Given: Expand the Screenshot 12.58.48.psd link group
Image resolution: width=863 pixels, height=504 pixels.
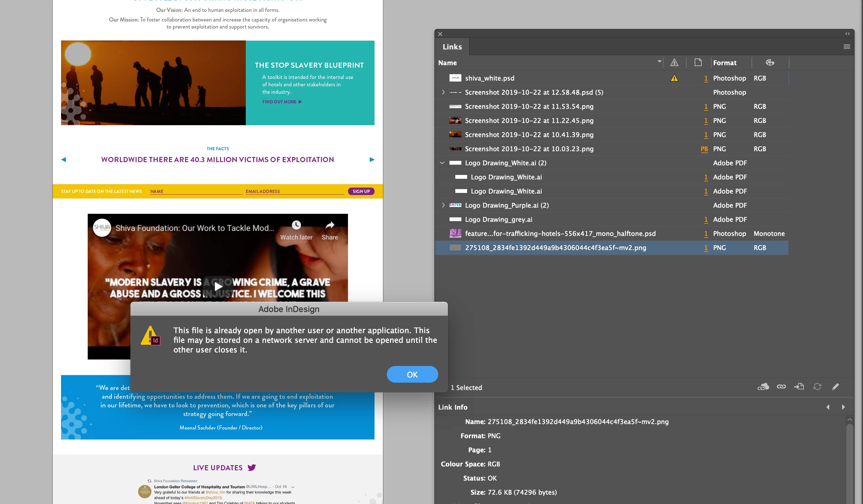Looking at the screenshot, I should 443,92.
